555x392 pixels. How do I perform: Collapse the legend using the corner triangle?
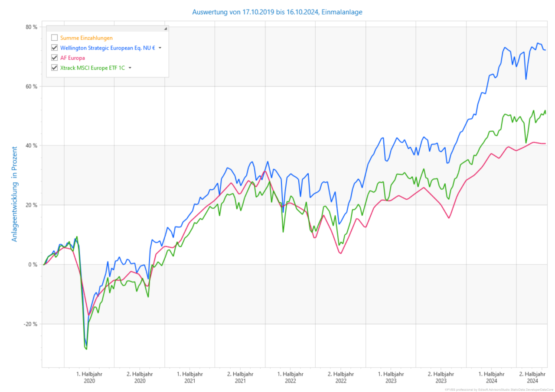click(x=165, y=29)
